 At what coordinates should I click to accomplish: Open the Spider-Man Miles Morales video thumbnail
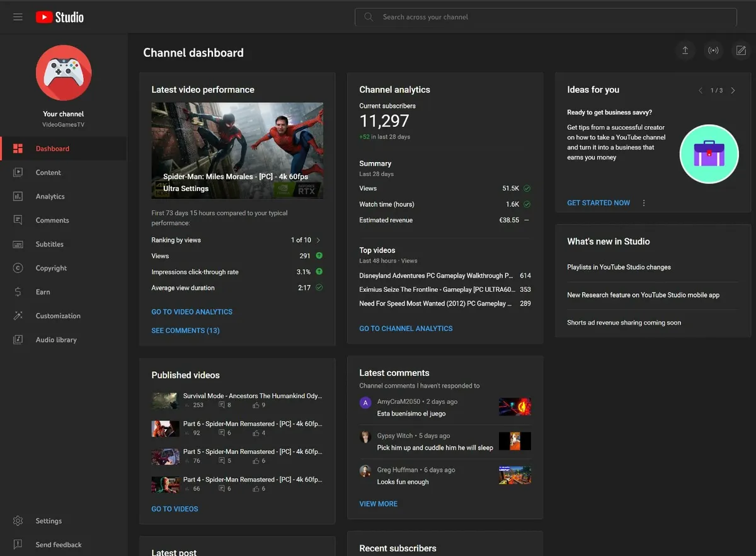[238, 151]
